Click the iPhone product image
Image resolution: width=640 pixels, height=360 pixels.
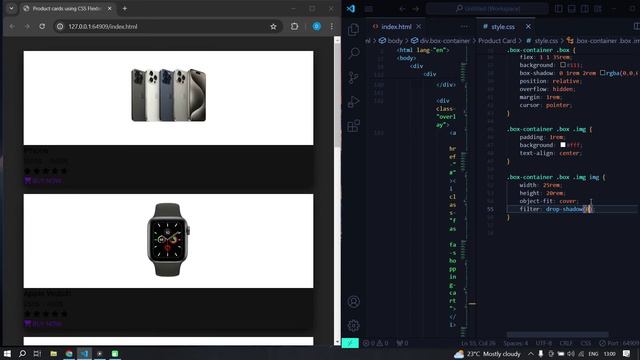169,95
